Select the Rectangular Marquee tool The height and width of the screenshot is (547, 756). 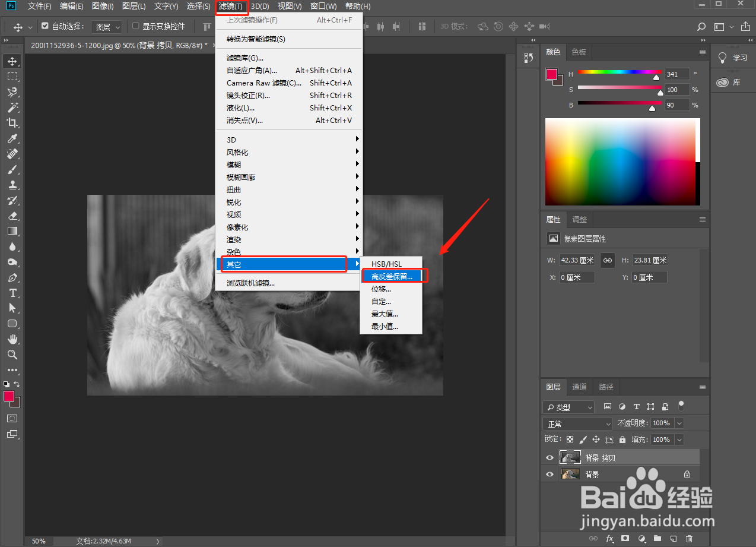12,77
